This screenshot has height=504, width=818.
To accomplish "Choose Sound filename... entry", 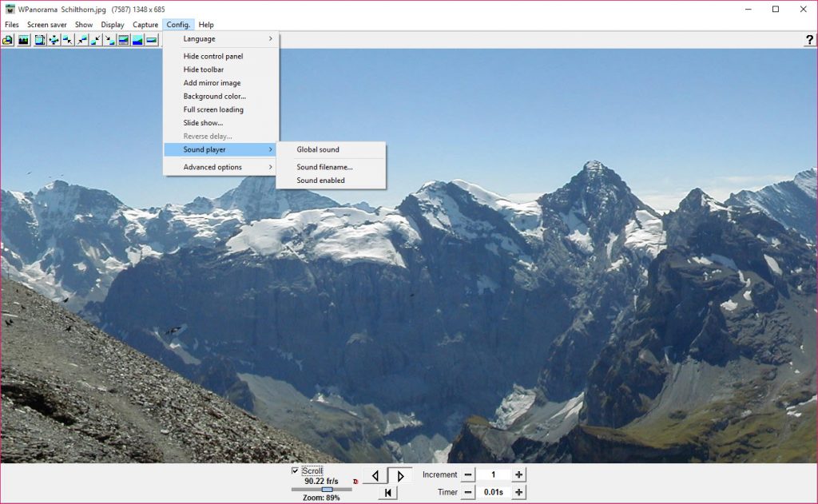I will point(331,167).
